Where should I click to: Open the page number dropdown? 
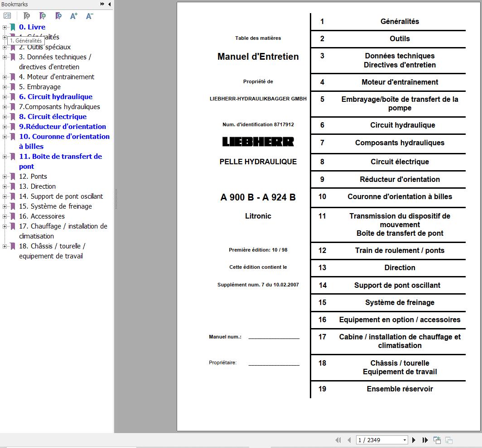[405, 440]
